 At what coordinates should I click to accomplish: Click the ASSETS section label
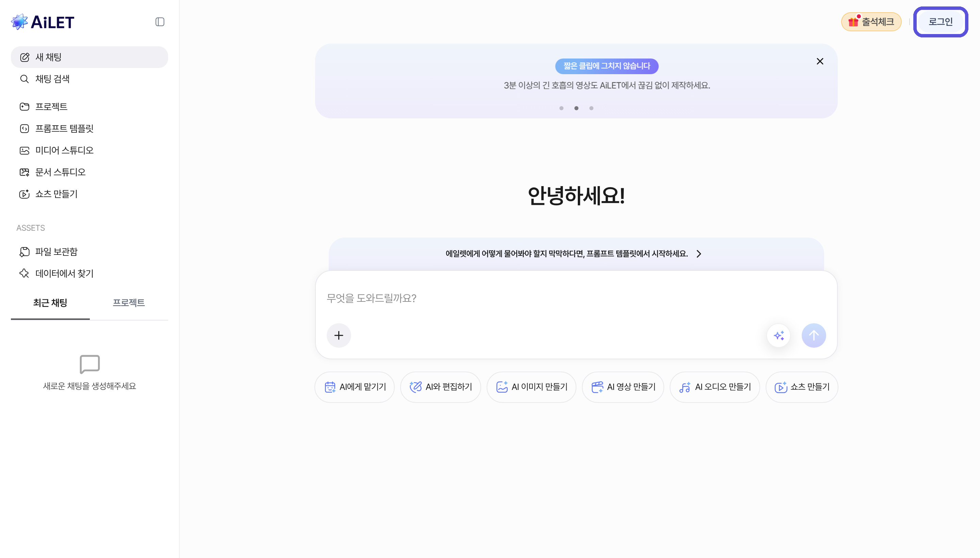[31, 228]
